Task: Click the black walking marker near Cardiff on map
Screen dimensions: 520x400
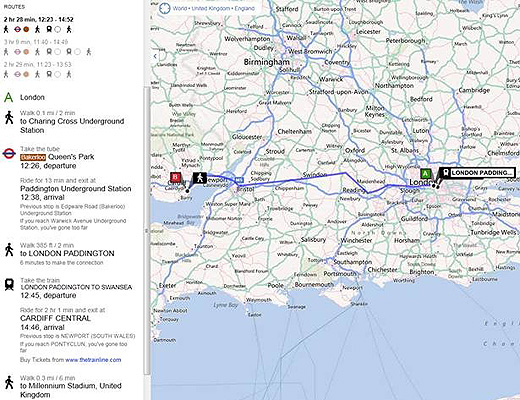Action: click(x=200, y=178)
